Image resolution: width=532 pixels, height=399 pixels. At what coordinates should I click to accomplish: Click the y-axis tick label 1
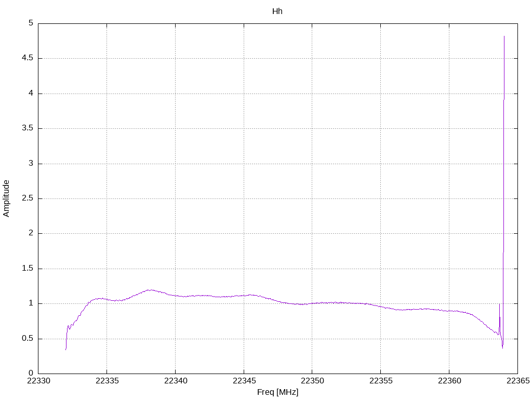coord(31,303)
